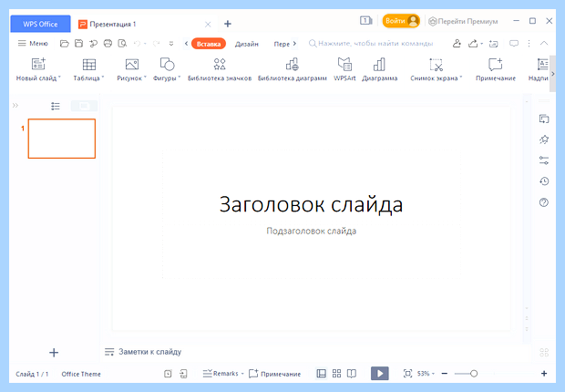
Task: Open the file folder icon in quick toolbar
Action: click(x=64, y=44)
